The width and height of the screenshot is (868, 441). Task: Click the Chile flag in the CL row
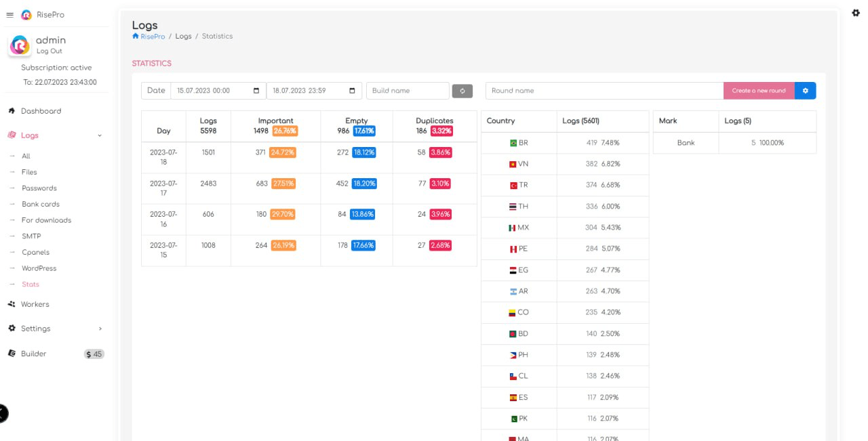[x=513, y=376]
